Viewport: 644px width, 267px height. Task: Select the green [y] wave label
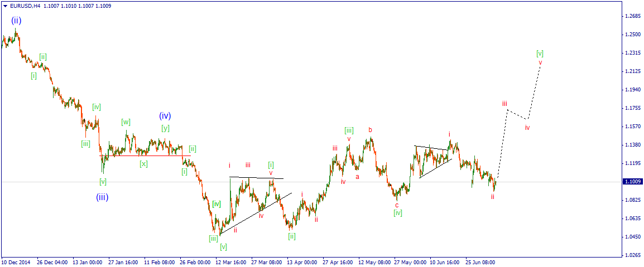tap(165, 128)
